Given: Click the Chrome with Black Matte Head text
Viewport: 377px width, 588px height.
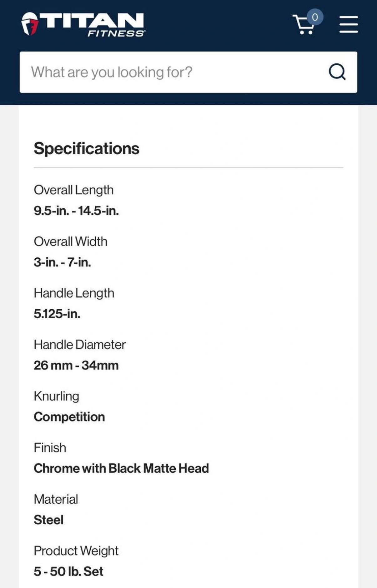Looking at the screenshot, I should coord(121,468).
